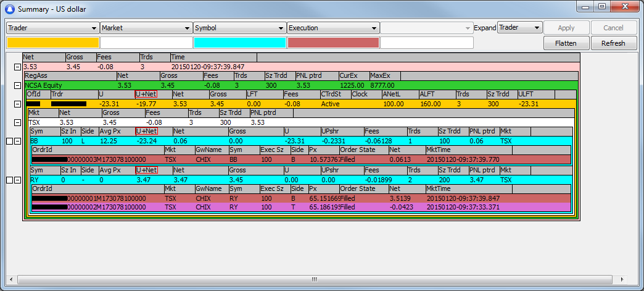This screenshot has height=291, width=644.
Task: Collapse the RY symbol executions
Action: [17, 180]
